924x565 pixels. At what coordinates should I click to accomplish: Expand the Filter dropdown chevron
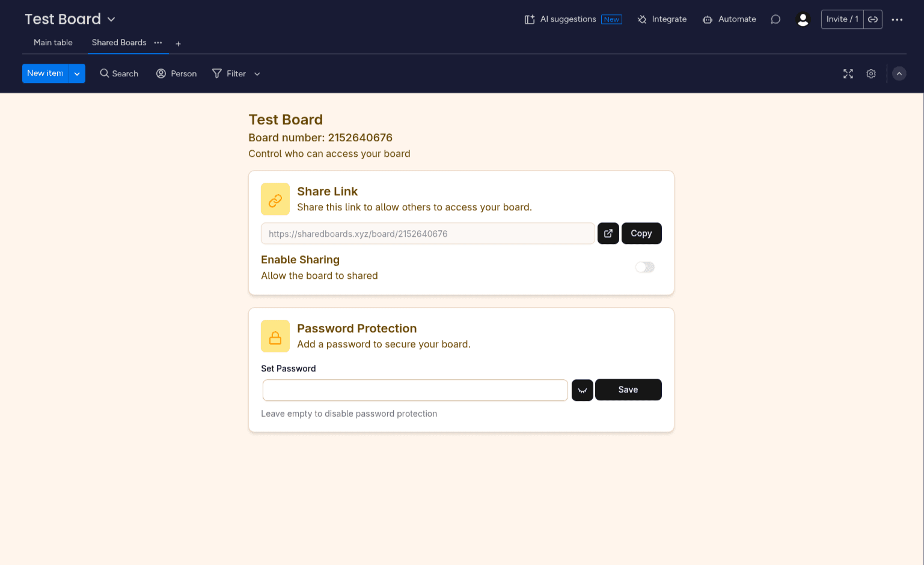[x=257, y=74]
